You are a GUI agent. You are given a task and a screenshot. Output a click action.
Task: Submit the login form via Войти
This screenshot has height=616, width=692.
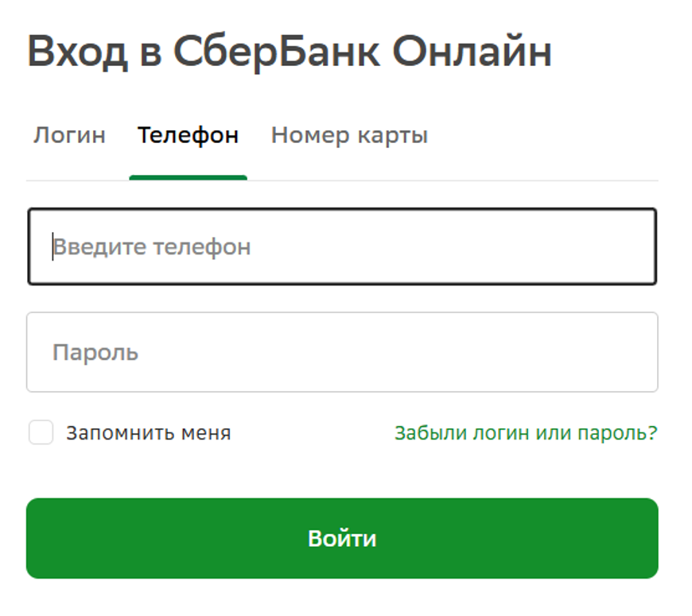coord(342,537)
